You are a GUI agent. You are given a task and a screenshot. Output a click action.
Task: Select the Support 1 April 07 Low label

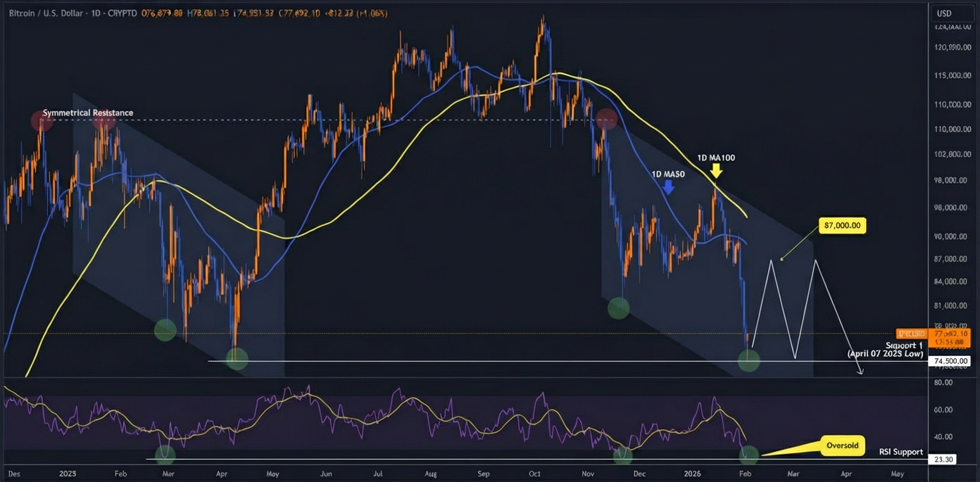884,350
